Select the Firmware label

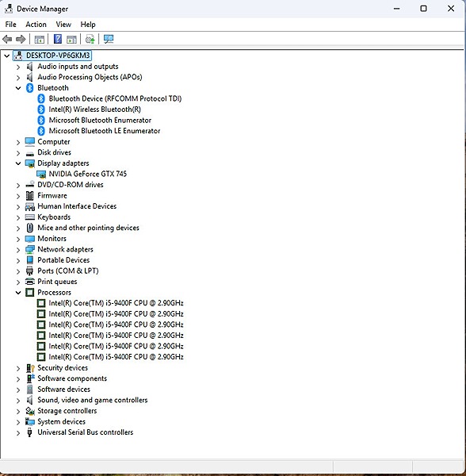pos(52,195)
